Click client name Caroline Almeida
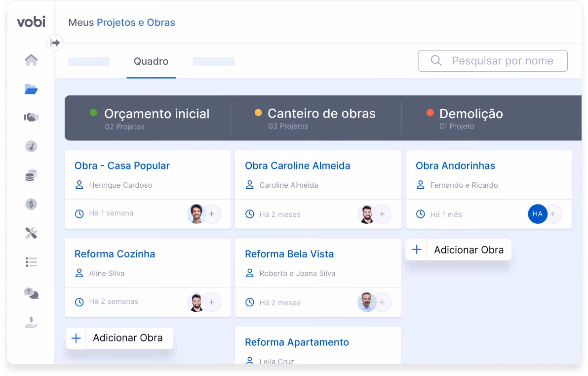 tap(289, 185)
